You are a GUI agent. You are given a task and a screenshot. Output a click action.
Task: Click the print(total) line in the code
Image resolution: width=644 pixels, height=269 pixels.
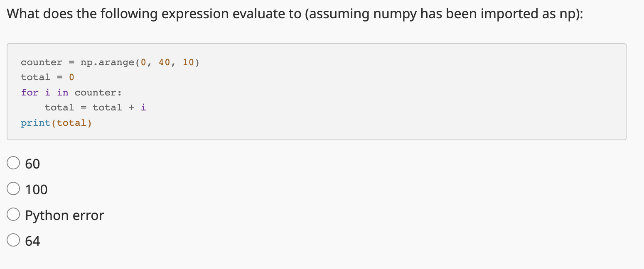(x=56, y=122)
